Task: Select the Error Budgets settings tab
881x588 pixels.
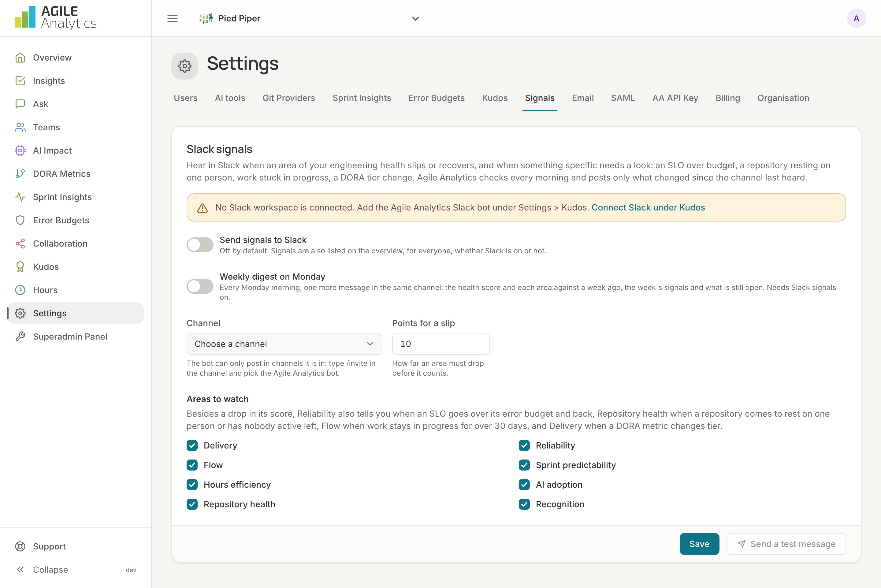Action: click(x=437, y=98)
